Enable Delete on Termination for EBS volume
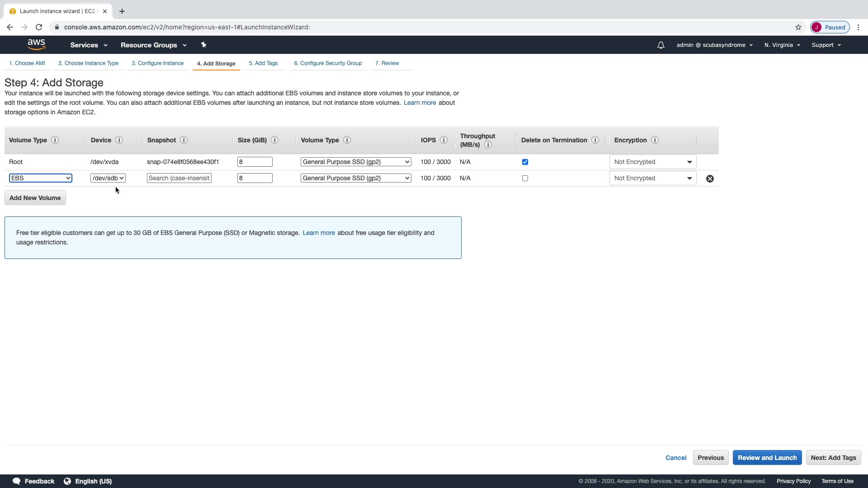The image size is (868, 488). pos(525,178)
